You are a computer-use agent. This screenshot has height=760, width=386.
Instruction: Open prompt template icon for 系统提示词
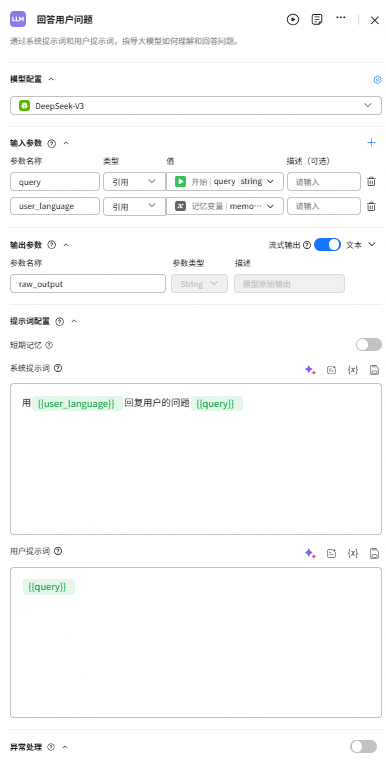point(332,370)
